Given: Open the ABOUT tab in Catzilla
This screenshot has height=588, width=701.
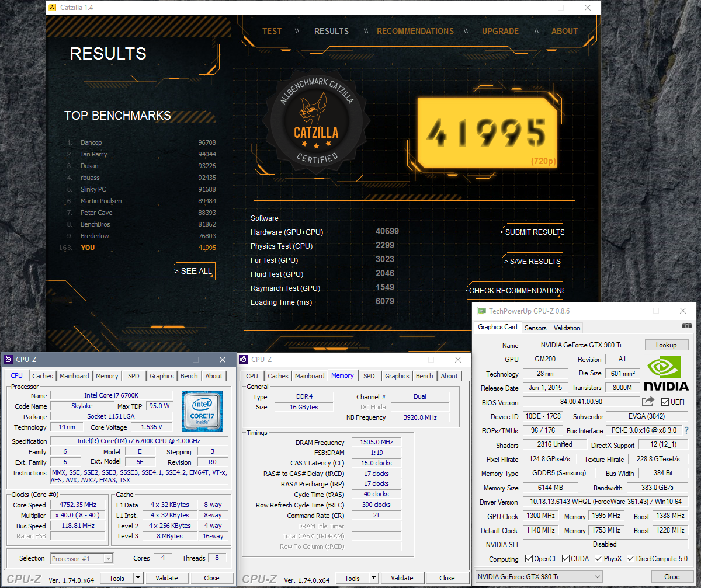Looking at the screenshot, I should pos(564,31).
